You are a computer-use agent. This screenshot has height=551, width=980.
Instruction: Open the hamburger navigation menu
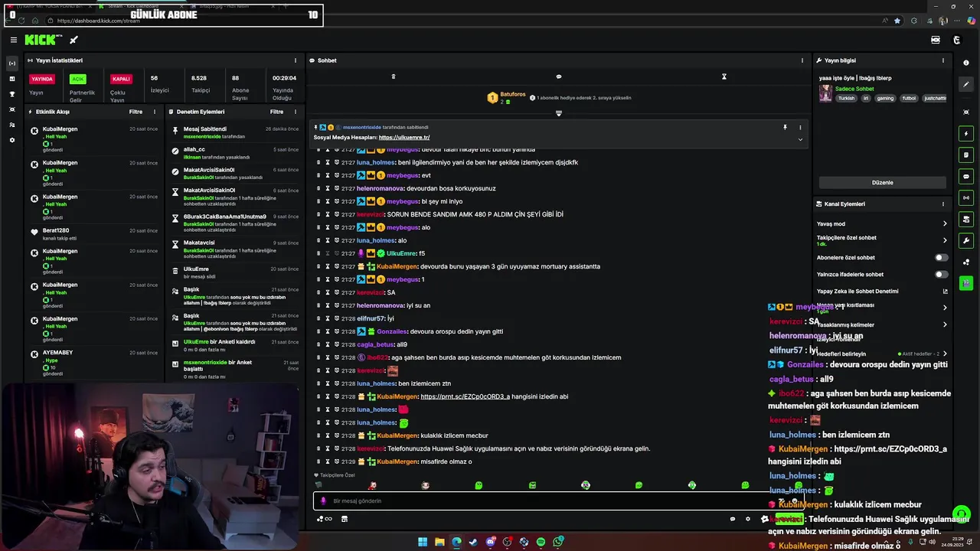pyautogui.click(x=13, y=40)
